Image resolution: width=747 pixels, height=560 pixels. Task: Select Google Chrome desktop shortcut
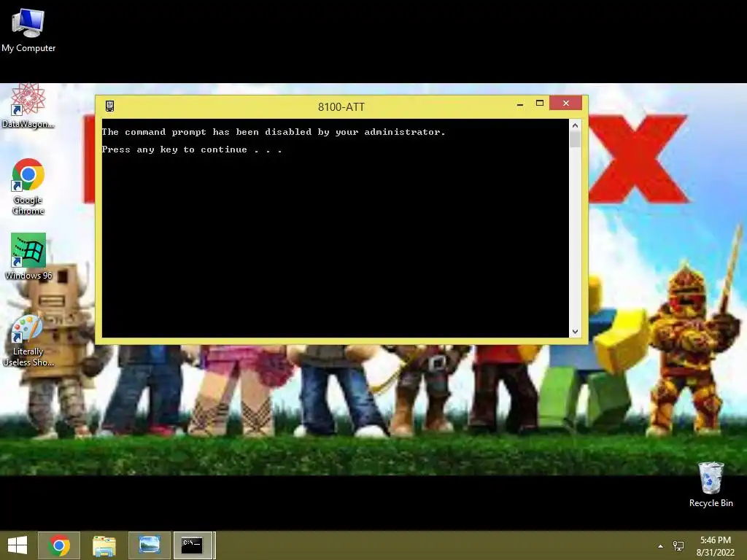pos(28,187)
